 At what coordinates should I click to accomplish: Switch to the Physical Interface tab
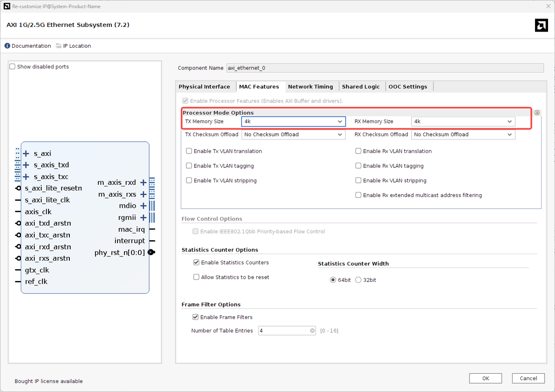pyautogui.click(x=204, y=87)
